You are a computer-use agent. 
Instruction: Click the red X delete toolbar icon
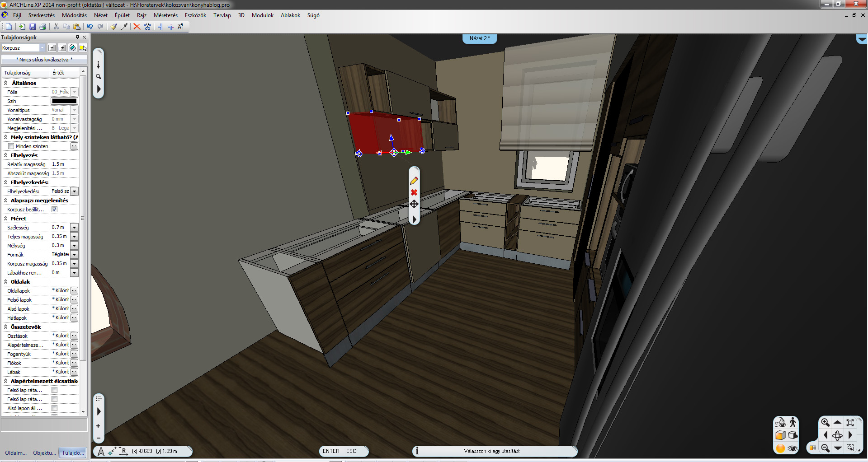coord(137,27)
